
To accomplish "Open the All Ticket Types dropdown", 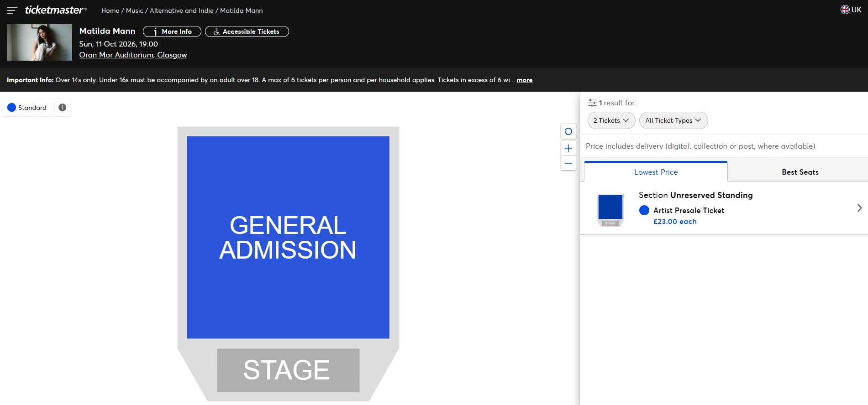I will (x=673, y=120).
